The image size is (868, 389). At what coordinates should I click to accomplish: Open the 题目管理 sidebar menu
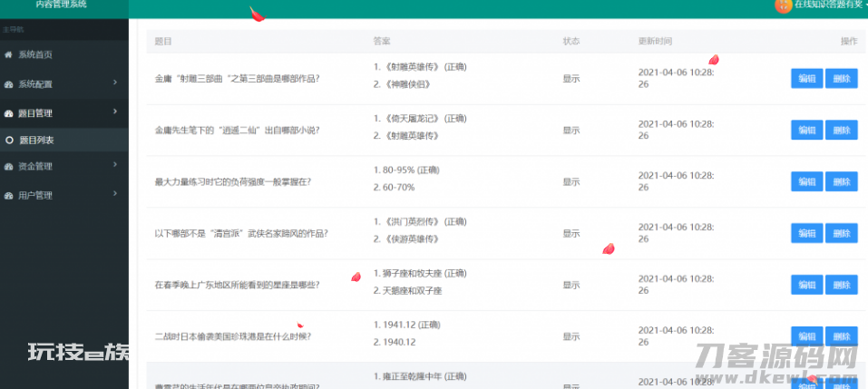(64, 113)
